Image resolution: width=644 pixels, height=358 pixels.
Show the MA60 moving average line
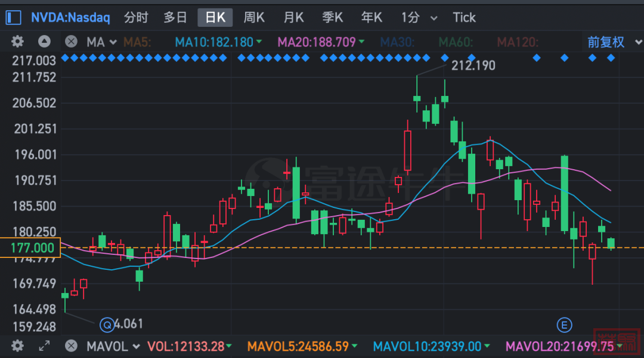[457, 42]
